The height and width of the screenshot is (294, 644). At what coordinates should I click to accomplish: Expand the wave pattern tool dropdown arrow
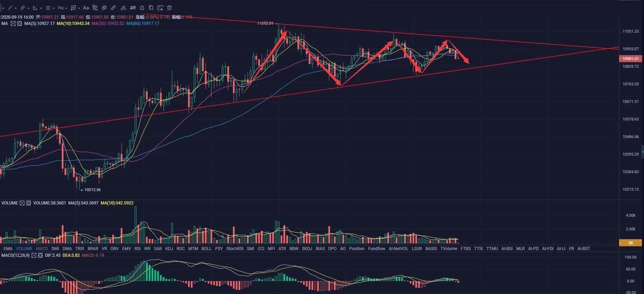66,8
